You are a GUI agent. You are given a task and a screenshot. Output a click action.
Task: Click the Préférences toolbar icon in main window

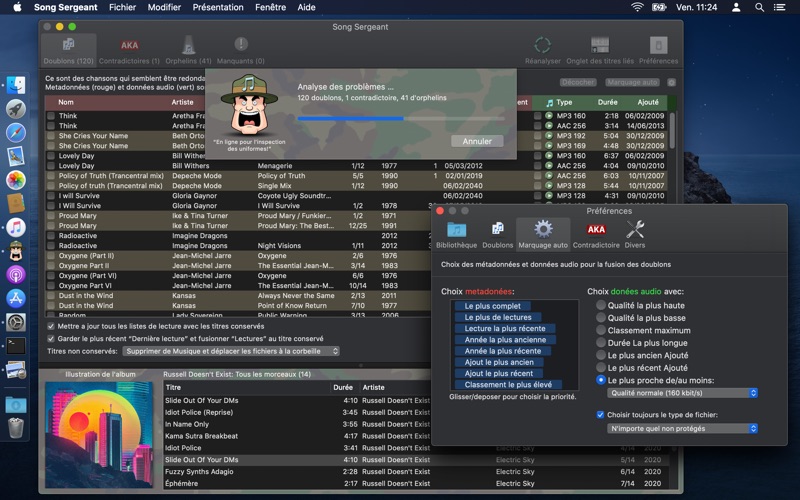(x=659, y=51)
